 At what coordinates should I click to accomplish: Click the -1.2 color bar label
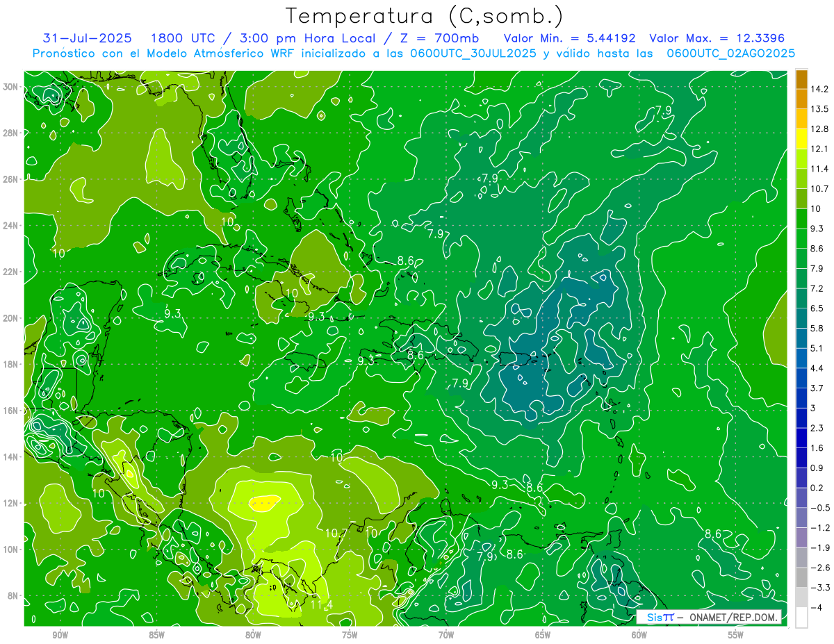[821, 527]
